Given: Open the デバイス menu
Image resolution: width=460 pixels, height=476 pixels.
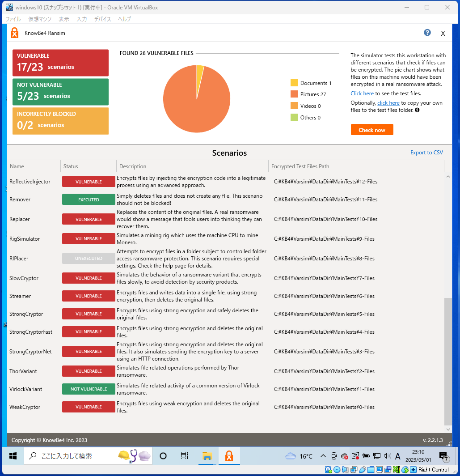Looking at the screenshot, I should pyautogui.click(x=102, y=19).
